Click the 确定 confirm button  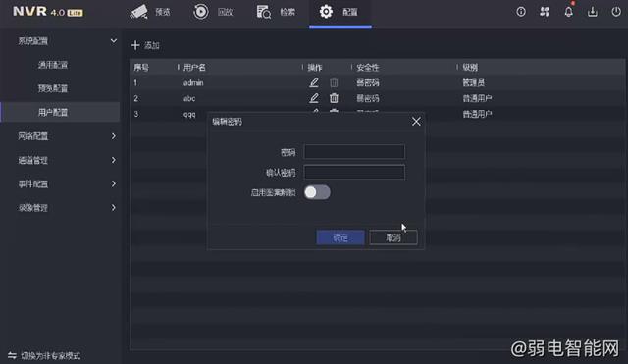click(340, 237)
